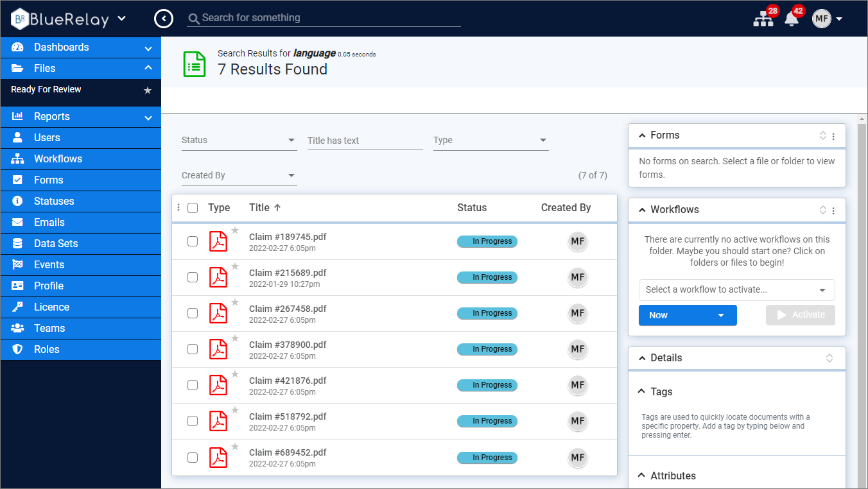
Task: Open the table options three-dot menu
Action: point(178,207)
